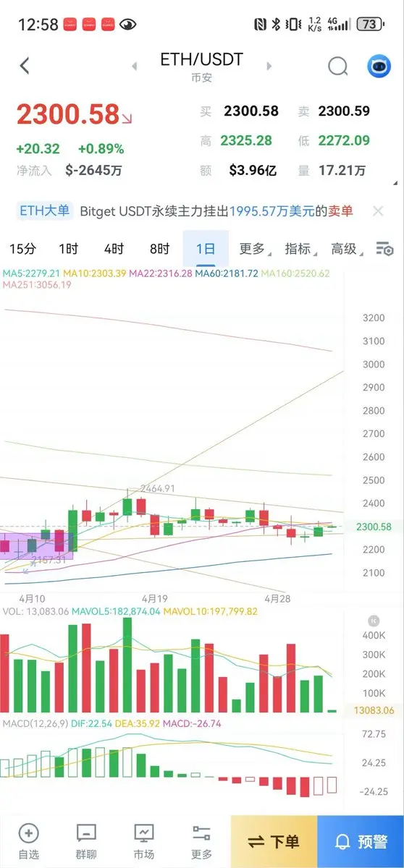Tap the MA22:2316.28 indicator label
Viewport: 404px width, 868px height.
(161, 274)
